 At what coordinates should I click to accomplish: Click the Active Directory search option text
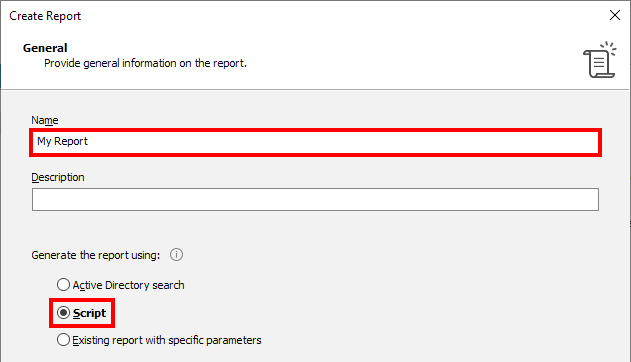pyautogui.click(x=128, y=285)
